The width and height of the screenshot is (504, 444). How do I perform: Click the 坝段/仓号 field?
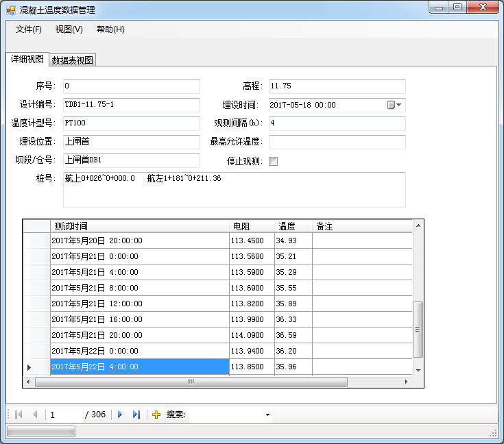(x=132, y=160)
